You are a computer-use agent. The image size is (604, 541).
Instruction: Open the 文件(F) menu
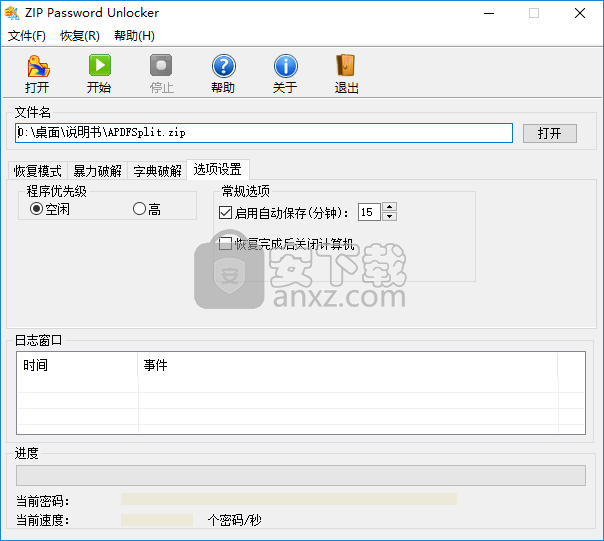(27, 36)
